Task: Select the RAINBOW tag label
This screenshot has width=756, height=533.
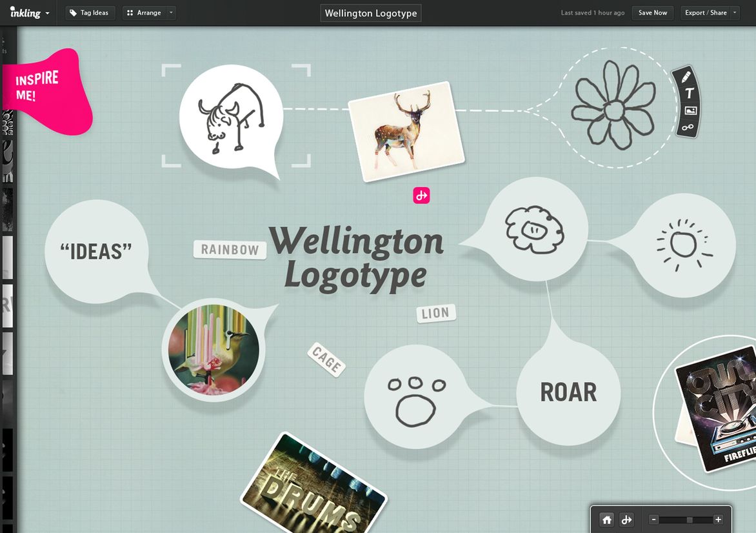Action: click(x=230, y=249)
